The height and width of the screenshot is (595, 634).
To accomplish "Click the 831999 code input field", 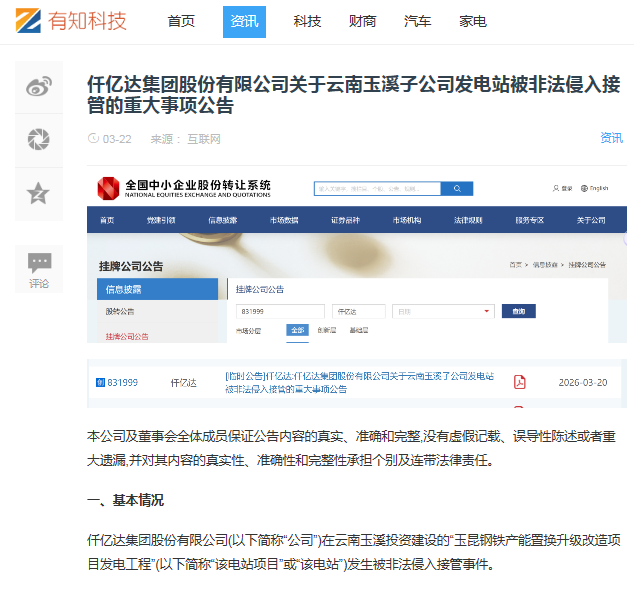I will click(280, 312).
